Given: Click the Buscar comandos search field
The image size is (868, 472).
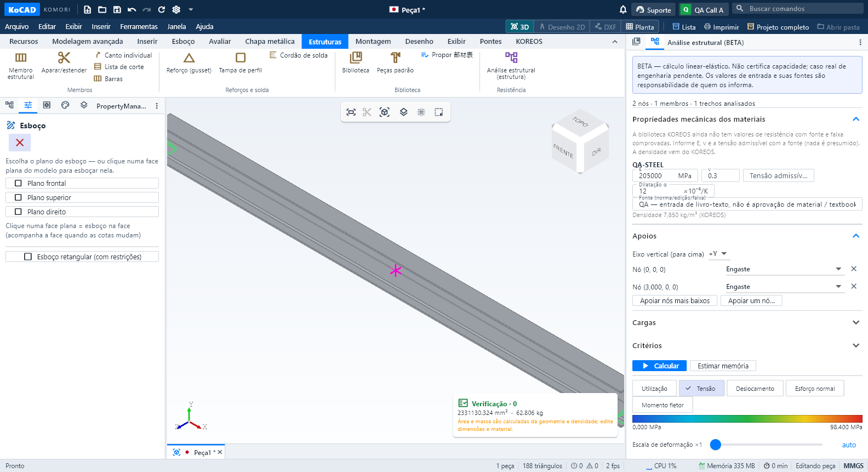Looking at the screenshot, I should (799, 8).
